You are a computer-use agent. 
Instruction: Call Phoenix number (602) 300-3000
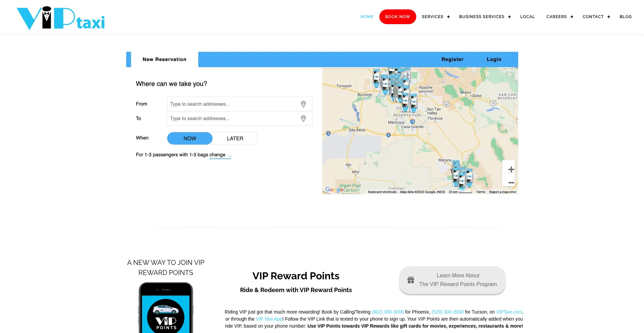tap(388, 312)
